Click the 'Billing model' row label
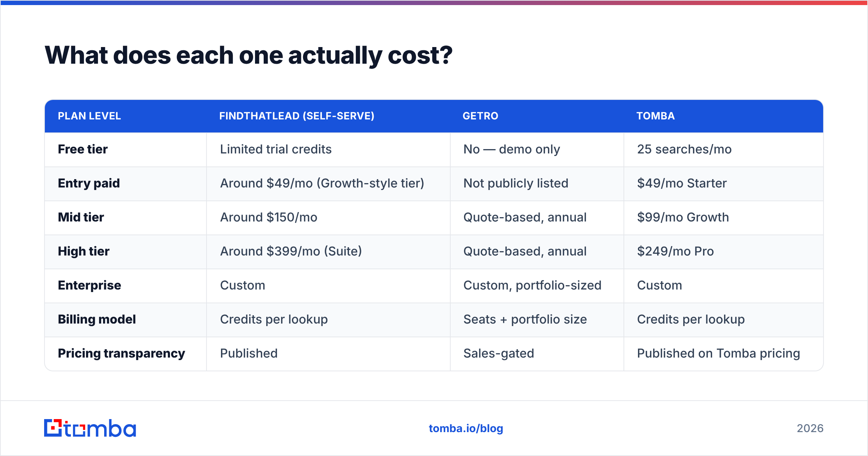The width and height of the screenshot is (868, 456). click(97, 319)
